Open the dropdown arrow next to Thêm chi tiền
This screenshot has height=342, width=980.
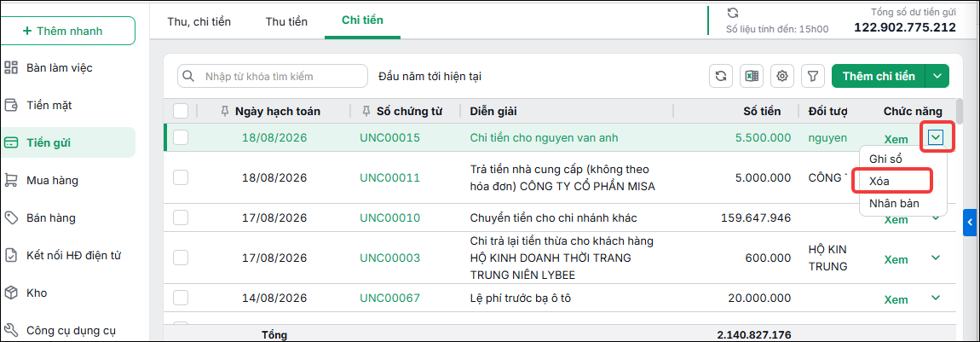[x=937, y=76]
